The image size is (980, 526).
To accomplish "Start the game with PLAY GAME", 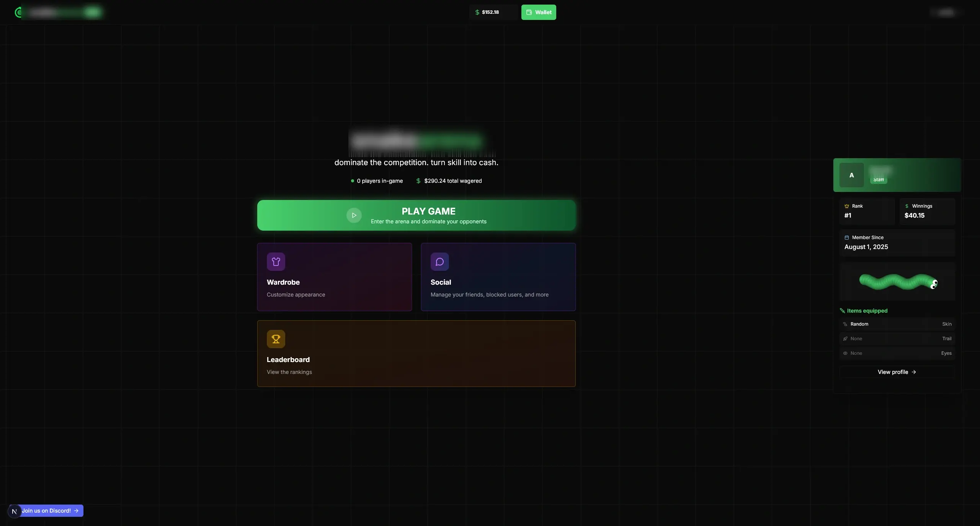I will pyautogui.click(x=416, y=215).
